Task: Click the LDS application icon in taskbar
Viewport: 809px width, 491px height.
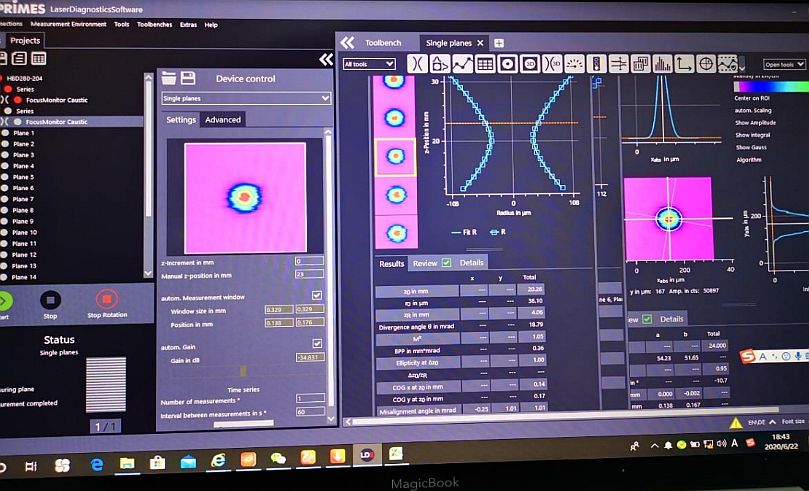Action: [x=367, y=455]
